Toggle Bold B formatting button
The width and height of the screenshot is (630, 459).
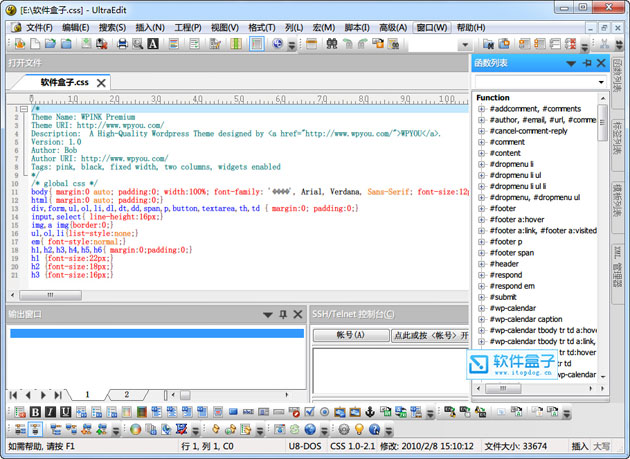point(35,412)
